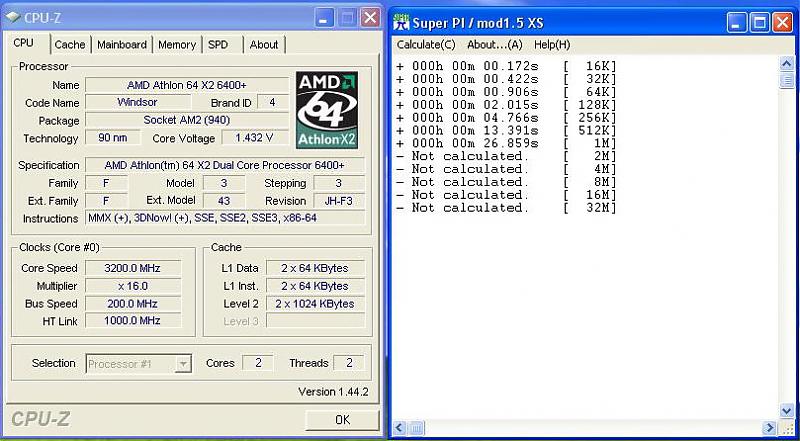
Task: Click the Super PI vertical scrollbar thumb
Action: click(787, 80)
